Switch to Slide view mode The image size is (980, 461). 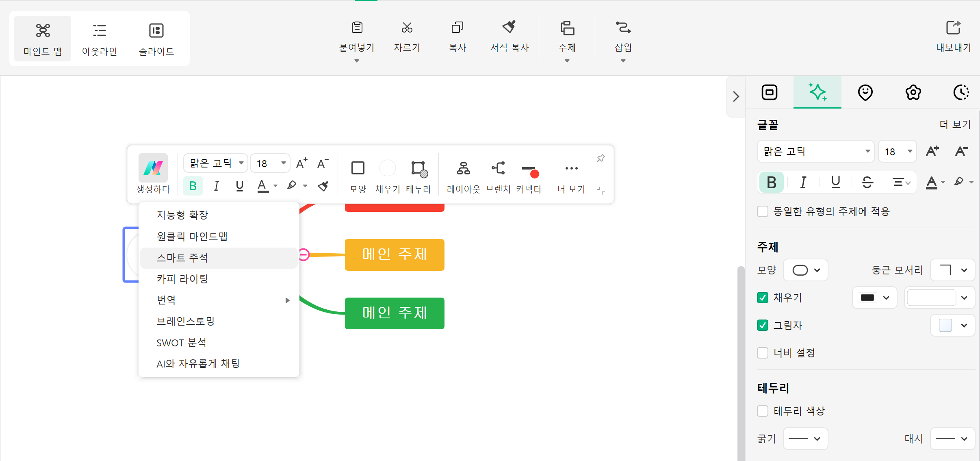pyautogui.click(x=156, y=39)
